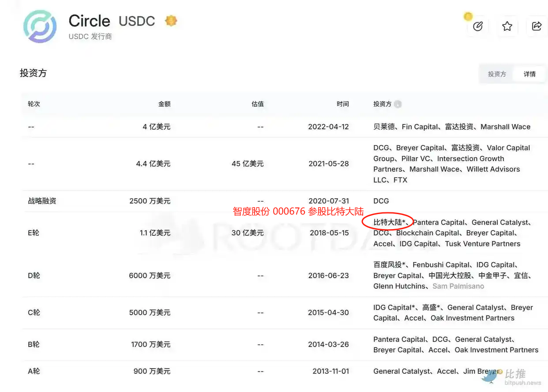This screenshot has height=392, width=548.
Task: Click the 战略融资 round label
Action: coord(42,201)
